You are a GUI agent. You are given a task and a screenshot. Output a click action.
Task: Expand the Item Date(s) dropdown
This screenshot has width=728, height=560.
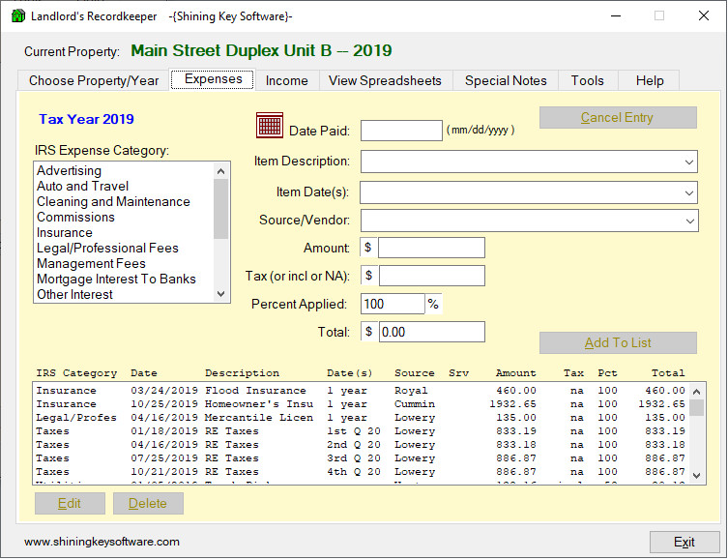pyautogui.click(x=689, y=192)
